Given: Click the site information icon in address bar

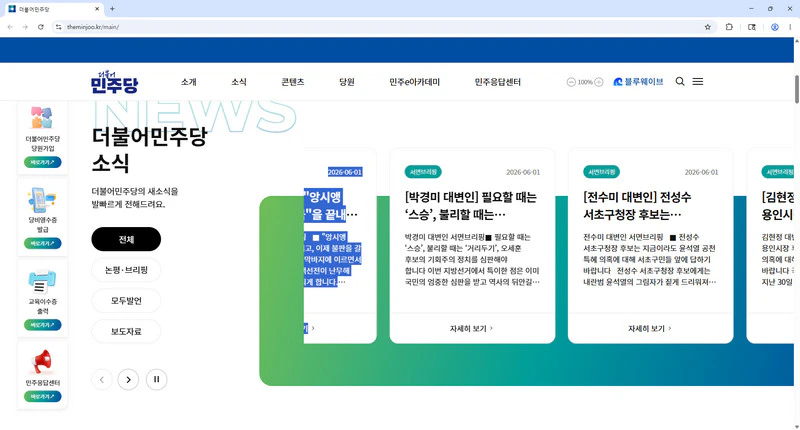Looking at the screenshot, I should point(59,27).
